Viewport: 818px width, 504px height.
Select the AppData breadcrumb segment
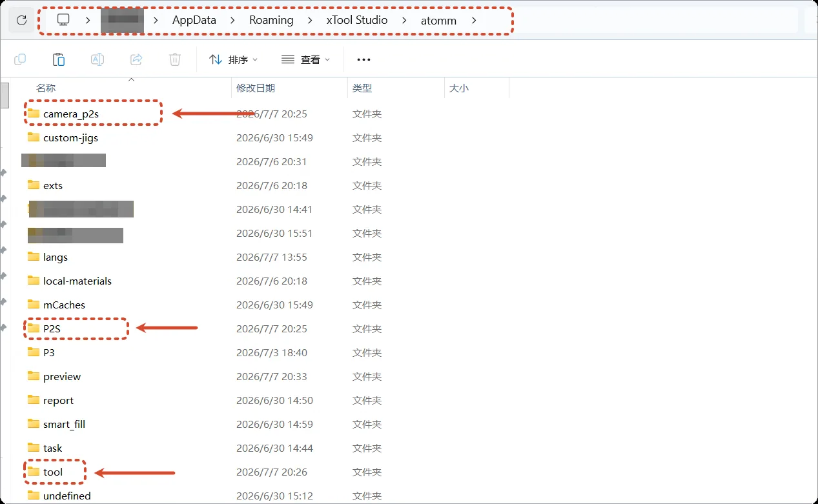pos(194,20)
